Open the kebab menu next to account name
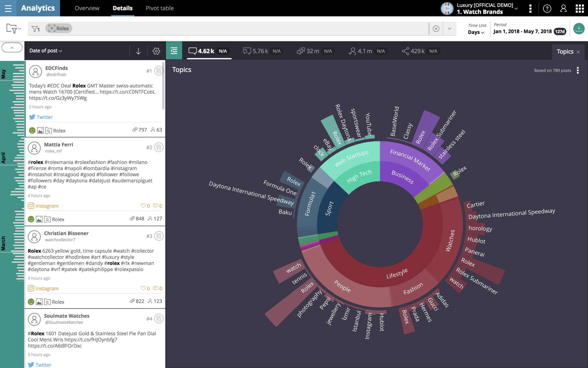 click(531, 8)
